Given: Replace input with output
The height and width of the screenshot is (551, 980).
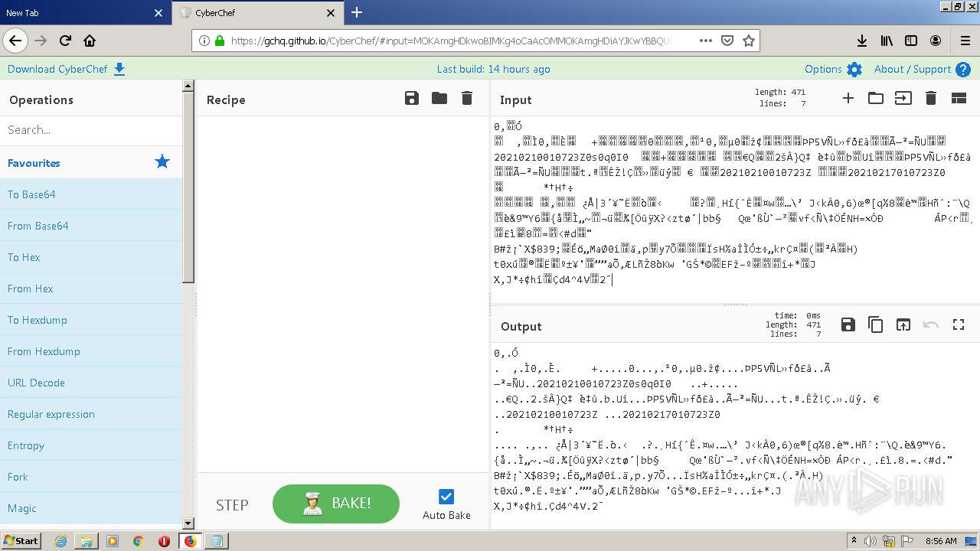Looking at the screenshot, I should [903, 324].
